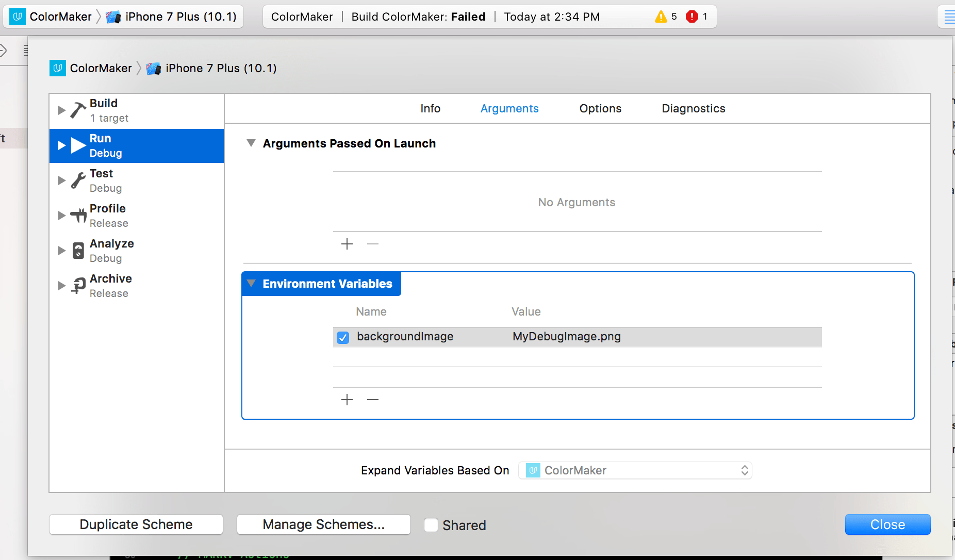The height and width of the screenshot is (560, 955).
Task: Collapse the Arguments Passed On Launch section
Action: coord(251,143)
